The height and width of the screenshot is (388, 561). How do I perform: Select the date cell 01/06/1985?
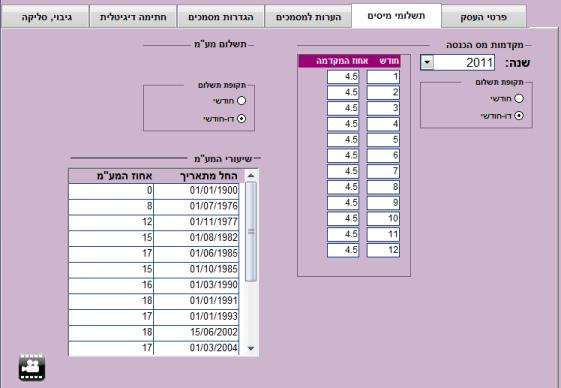pyautogui.click(x=196, y=253)
